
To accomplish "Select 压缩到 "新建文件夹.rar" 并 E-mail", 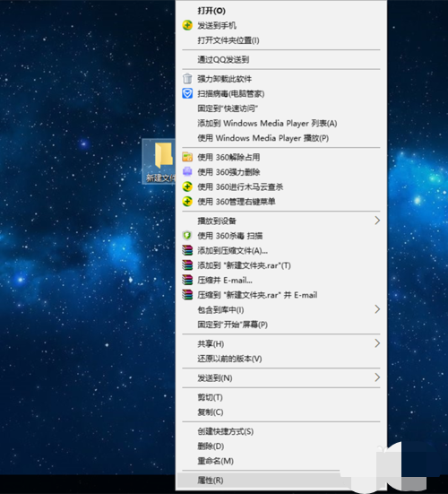I will tap(281, 295).
